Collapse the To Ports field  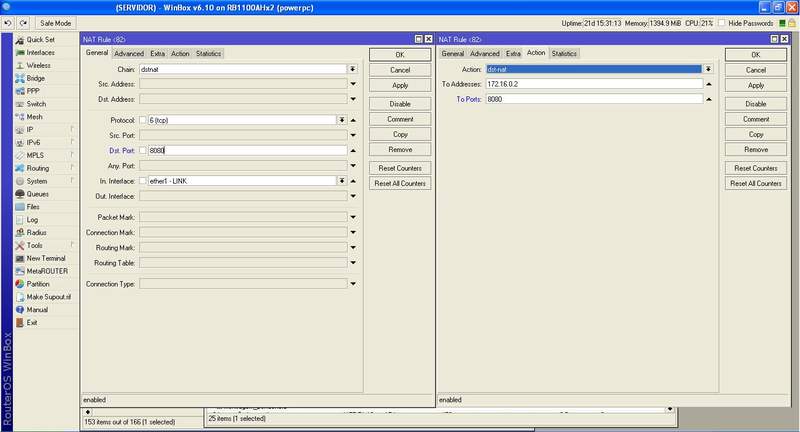[709, 99]
